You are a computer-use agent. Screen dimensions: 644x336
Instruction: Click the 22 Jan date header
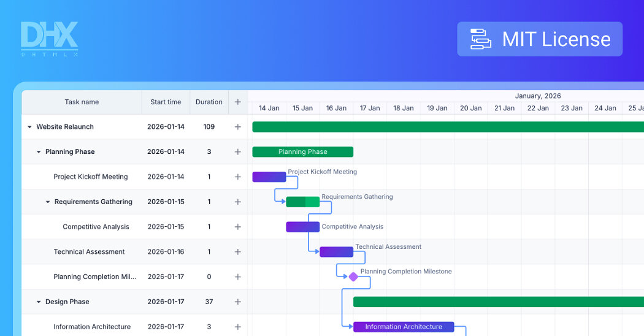click(x=538, y=108)
